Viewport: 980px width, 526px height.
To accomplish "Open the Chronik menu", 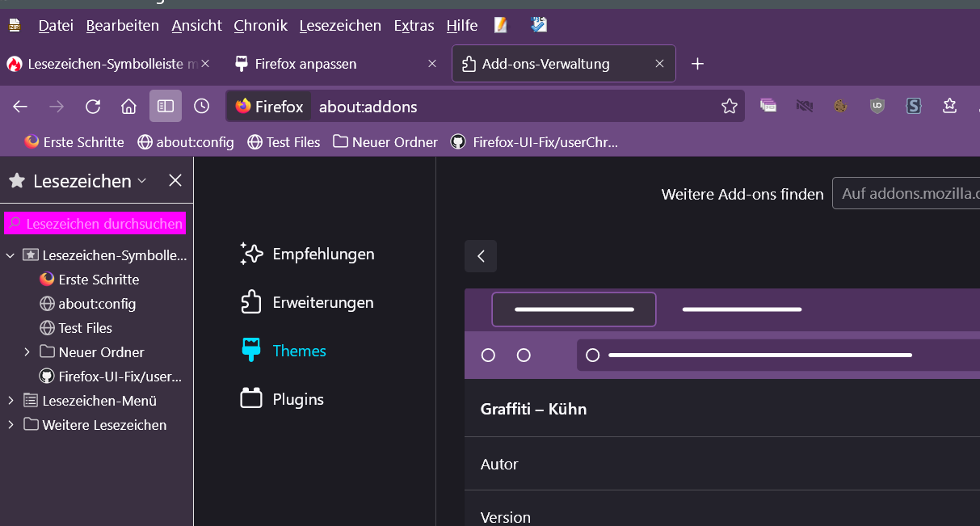I will [x=260, y=26].
